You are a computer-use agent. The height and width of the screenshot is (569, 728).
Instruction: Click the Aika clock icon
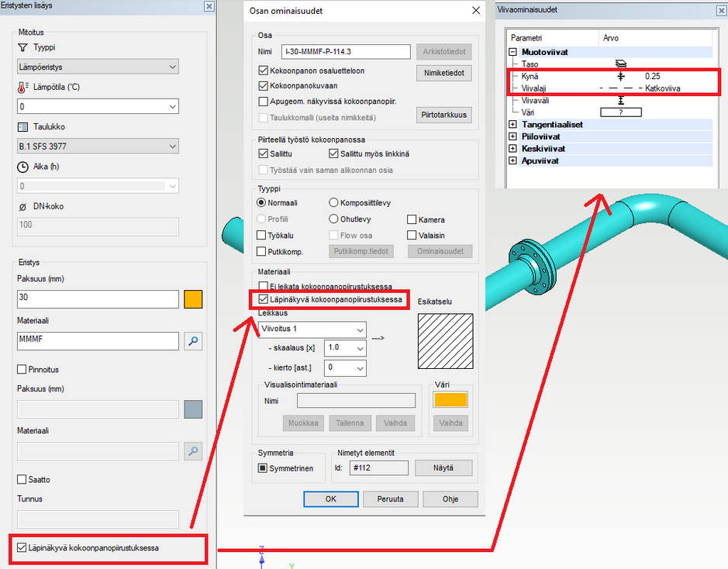tap(22, 167)
